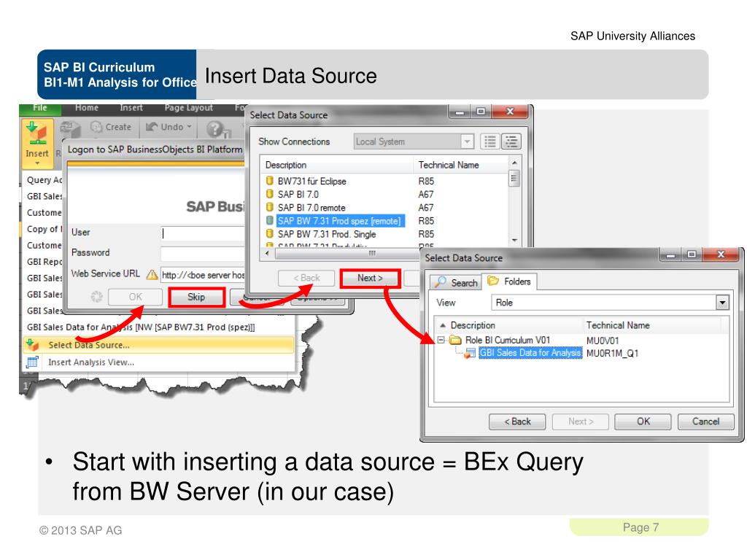Screen dimensions: 747x560
Task: Switch to detail view of connections
Action: 511,141
